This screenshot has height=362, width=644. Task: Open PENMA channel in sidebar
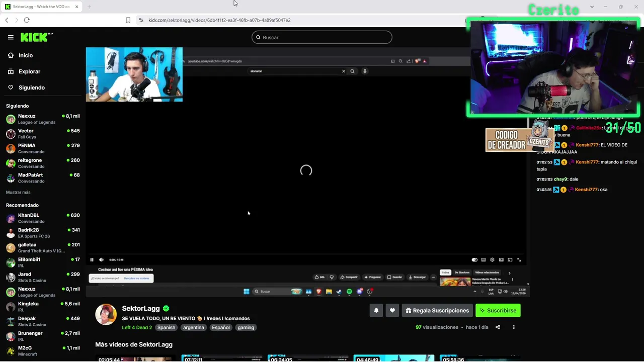tap(43, 148)
